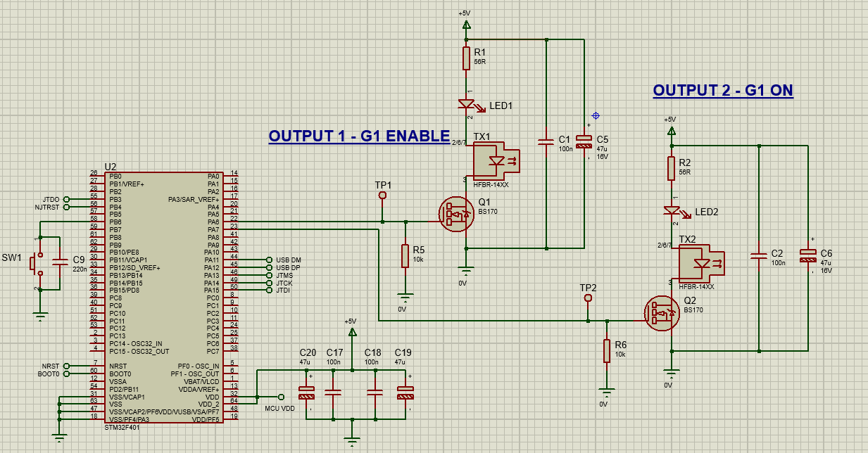Click the TX1 HFBR-14XX transmitter component

pos(496,160)
